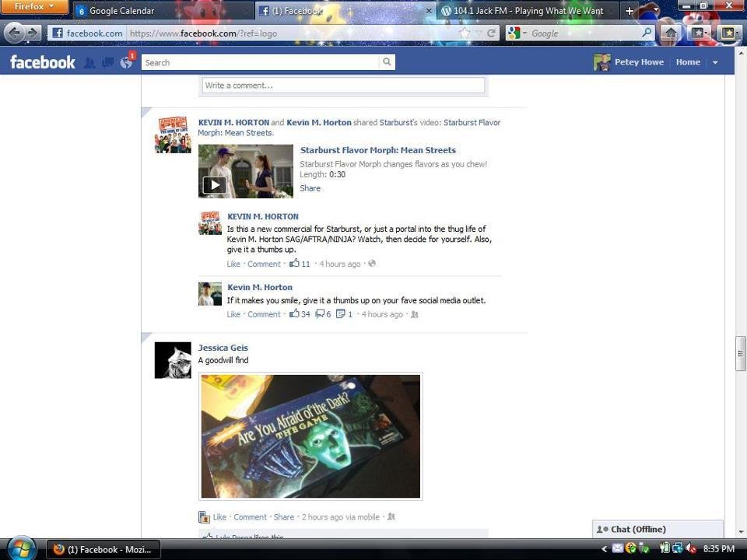Like the KEVIN M. HORTON post
The image size is (747, 560).
(x=233, y=264)
